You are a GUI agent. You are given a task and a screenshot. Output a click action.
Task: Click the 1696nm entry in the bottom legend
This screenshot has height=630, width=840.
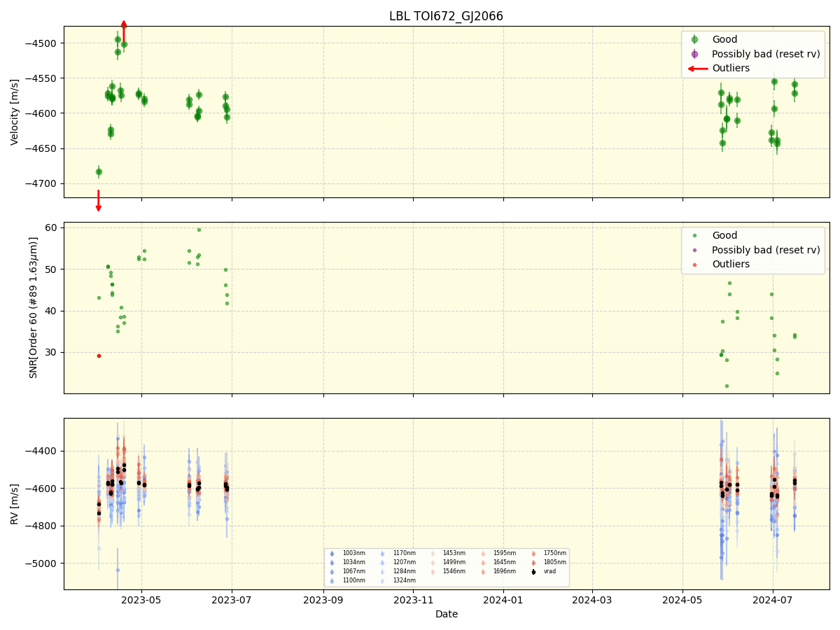coord(503,572)
